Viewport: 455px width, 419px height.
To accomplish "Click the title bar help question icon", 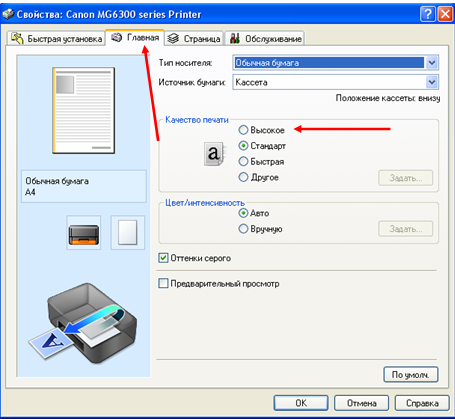I will tap(428, 14).
